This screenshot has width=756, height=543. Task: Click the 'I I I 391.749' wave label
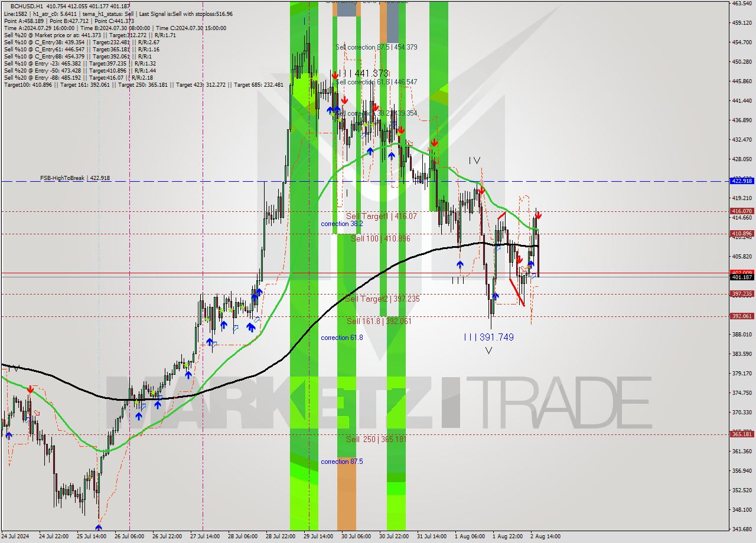488,337
